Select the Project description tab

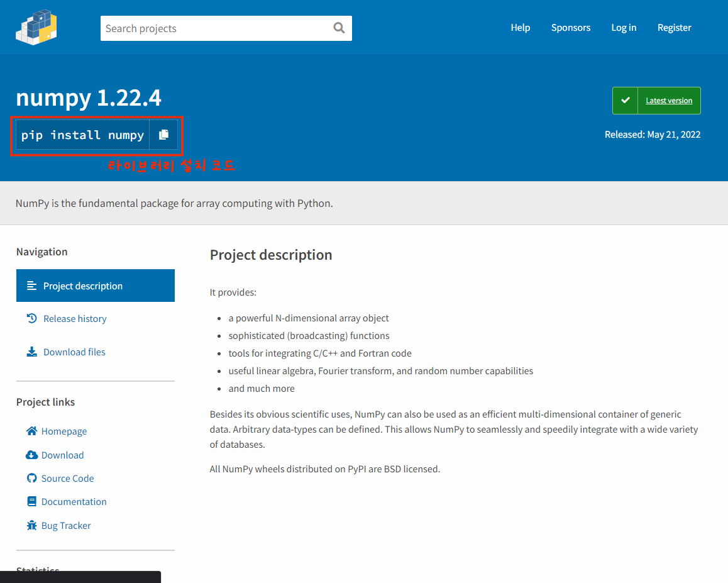click(x=95, y=286)
